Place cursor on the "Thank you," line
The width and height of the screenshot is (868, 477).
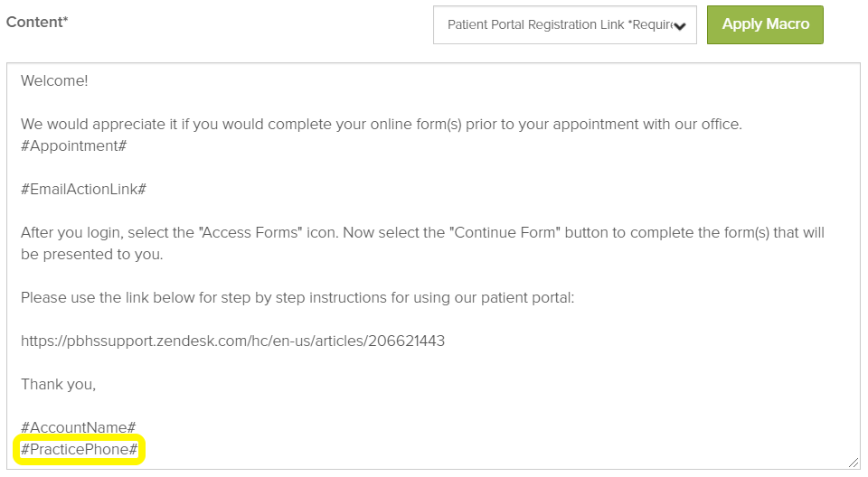pos(58,384)
